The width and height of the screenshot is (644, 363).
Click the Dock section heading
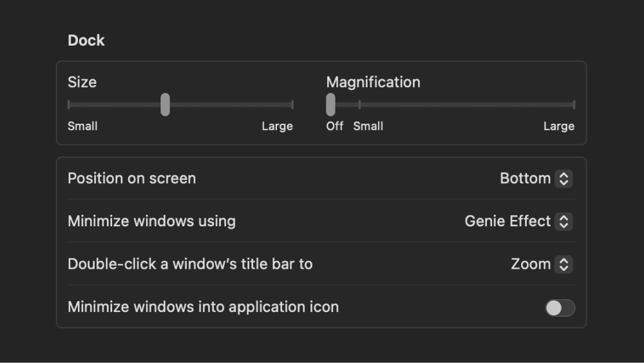pos(86,40)
